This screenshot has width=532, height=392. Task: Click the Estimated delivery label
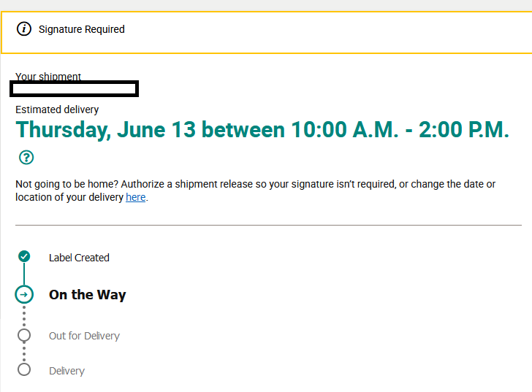click(x=57, y=109)
